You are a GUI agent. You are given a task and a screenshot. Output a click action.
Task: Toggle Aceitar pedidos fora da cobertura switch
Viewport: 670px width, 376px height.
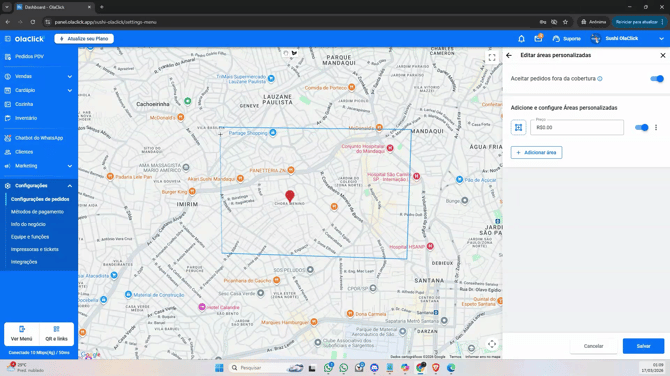[657, 79]
